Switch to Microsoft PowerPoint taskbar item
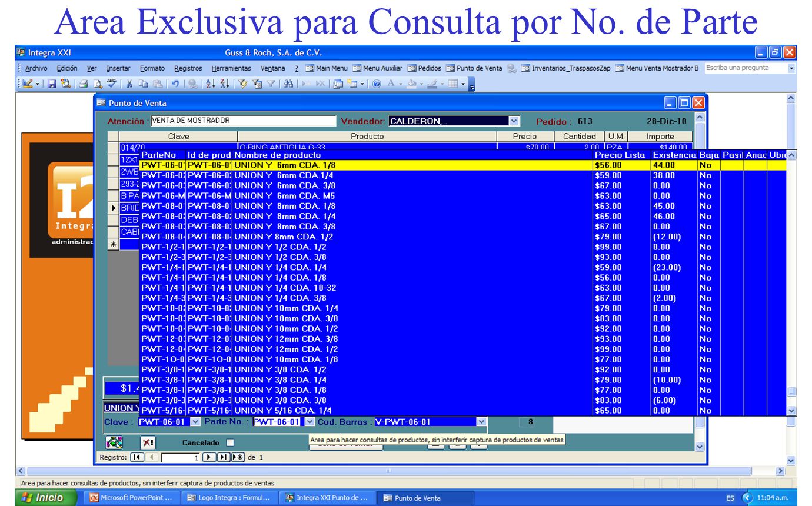 pos(132,498)
